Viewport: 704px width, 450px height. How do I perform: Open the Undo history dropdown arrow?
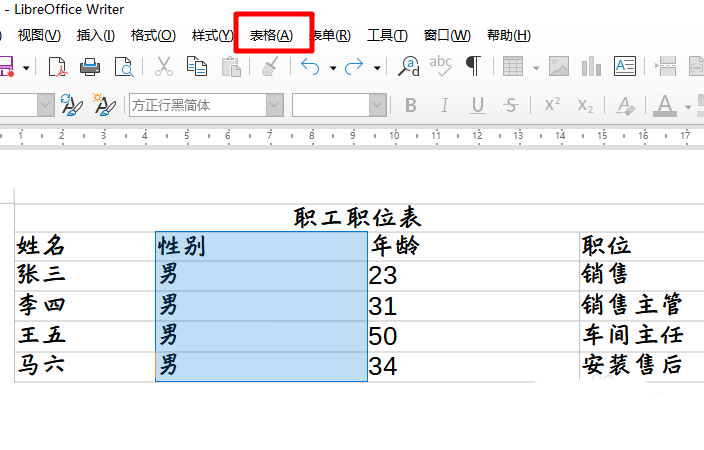click(x=333, y=68)
